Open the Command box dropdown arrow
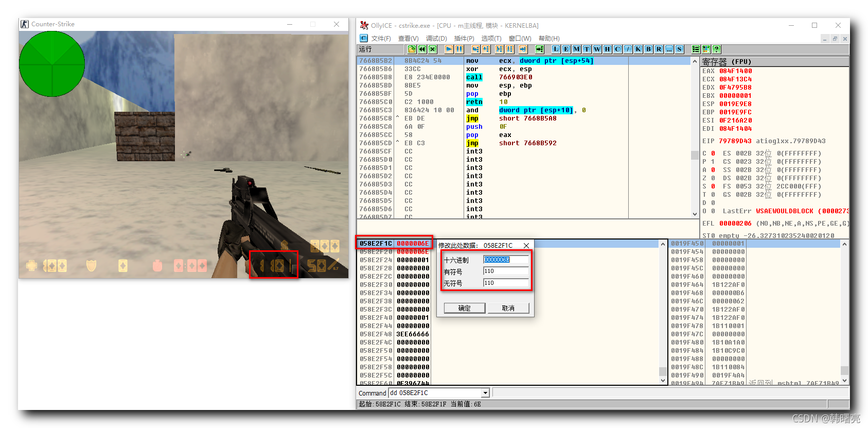The height and width of the screenshot is (428, 868). pos(485,393)
